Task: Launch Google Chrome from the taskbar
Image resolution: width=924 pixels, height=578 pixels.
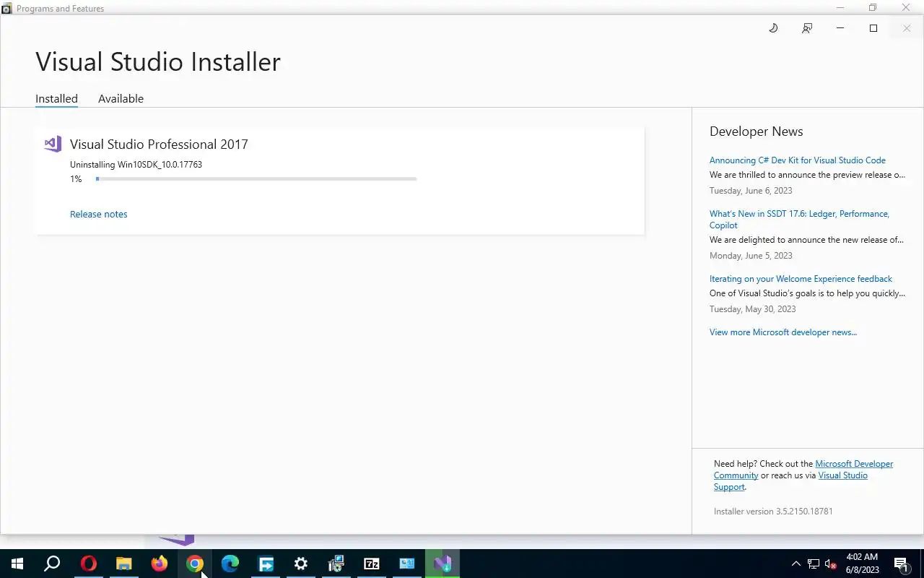Action: coord(195,564)
